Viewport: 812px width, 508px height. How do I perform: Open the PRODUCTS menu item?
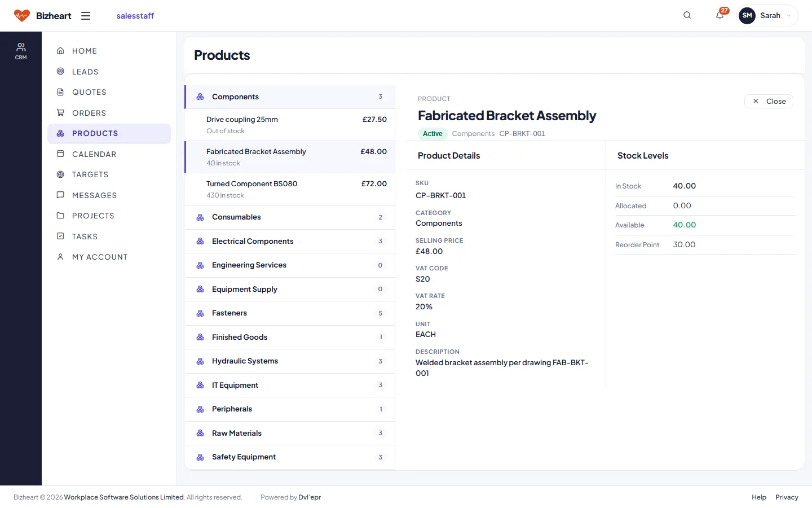(x=109, y=134)
